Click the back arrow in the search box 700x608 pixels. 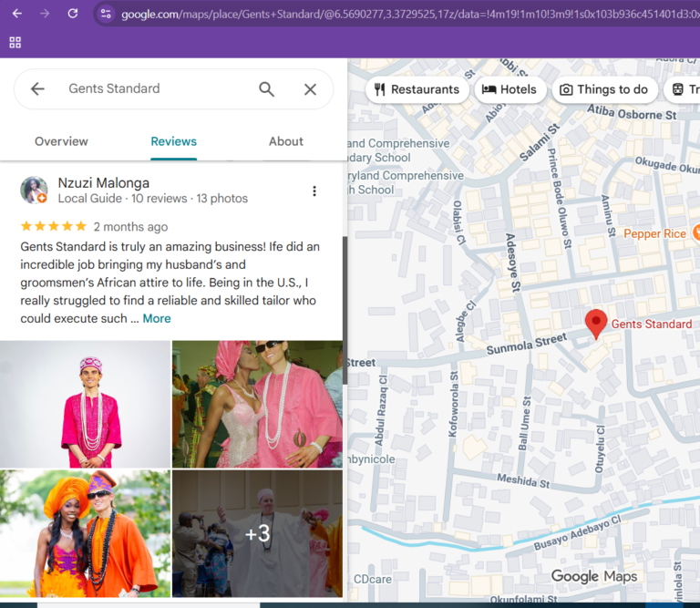(37, 88)
